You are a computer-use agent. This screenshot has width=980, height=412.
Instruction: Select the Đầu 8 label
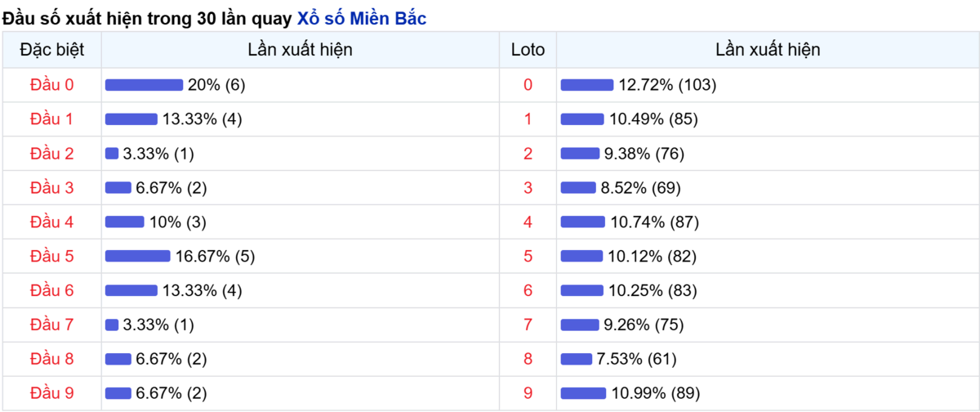tap(51, 360)
